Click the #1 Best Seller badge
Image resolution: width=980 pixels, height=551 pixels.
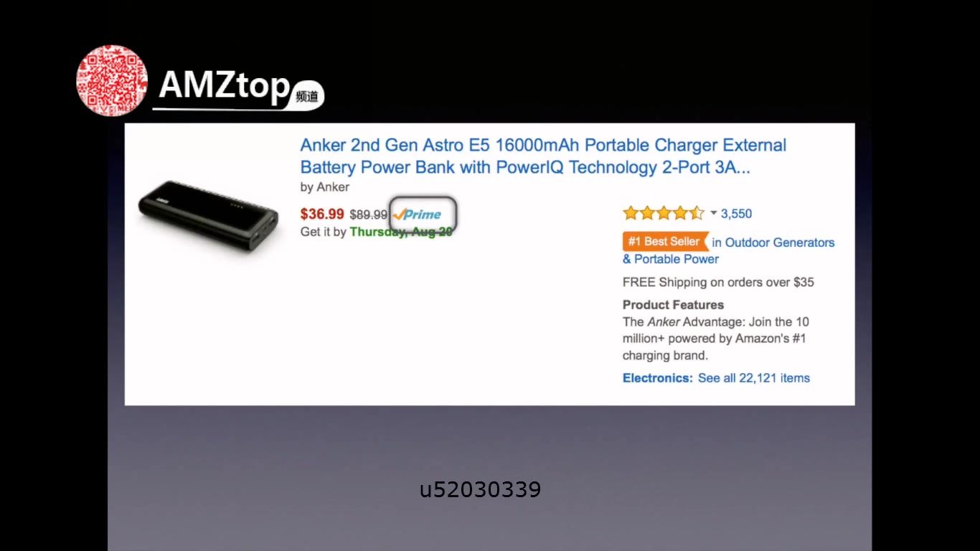[x=664, y=242]
